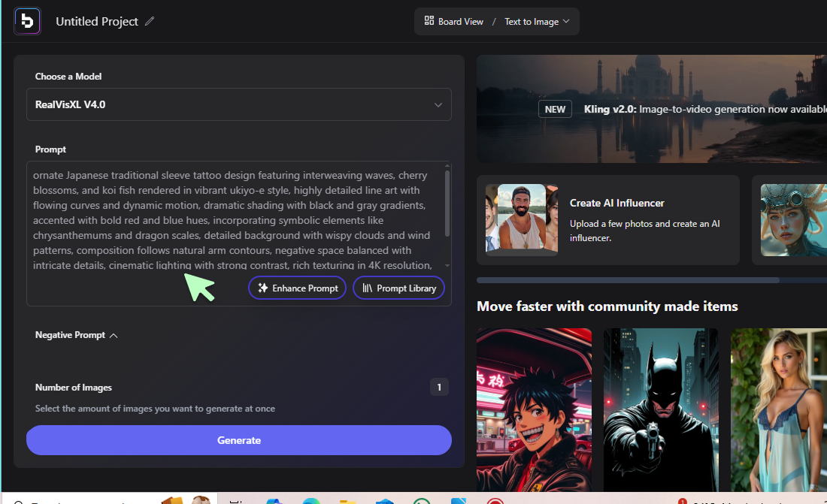The width and height of the screenshot is (827, 504).
Task: Click the Generate button
Action: [x=239, y=440]
